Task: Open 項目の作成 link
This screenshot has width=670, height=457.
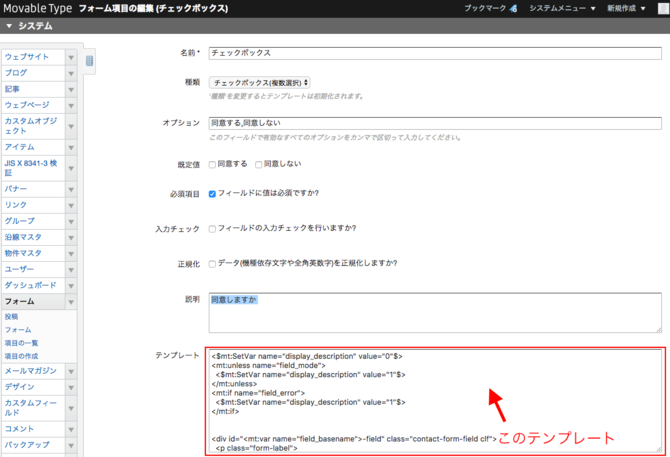Action: pos(21,356)
